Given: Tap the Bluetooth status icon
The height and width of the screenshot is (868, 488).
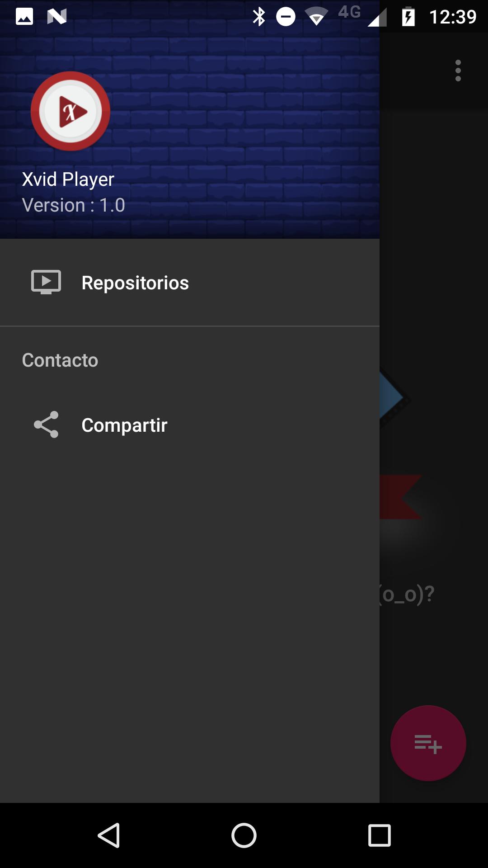Looking at the screenshot, I should 259,17.
